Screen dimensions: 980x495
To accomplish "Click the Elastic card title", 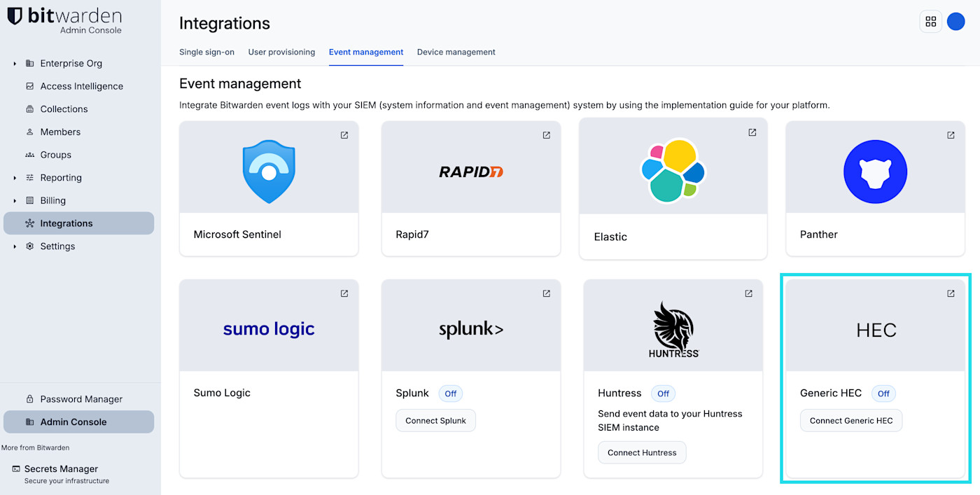I will [610, 237].
